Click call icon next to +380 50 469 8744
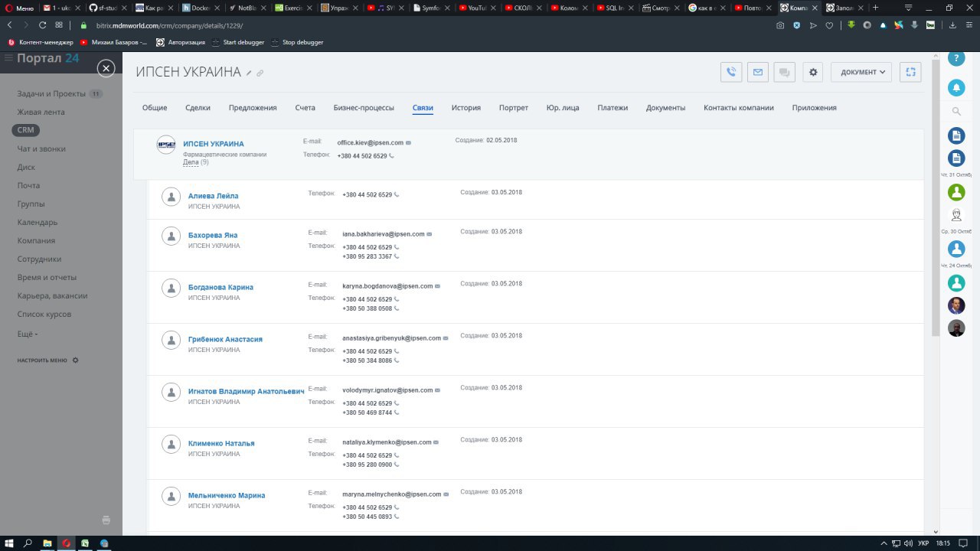Viewport: 980px width, 551px height. pyautogui.click(x=397, y=412)
